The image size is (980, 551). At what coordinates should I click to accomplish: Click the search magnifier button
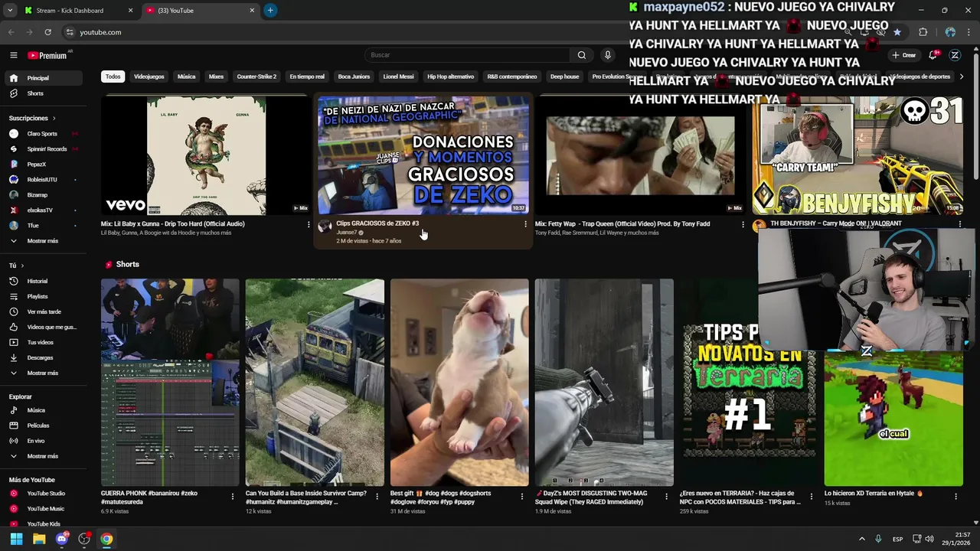pos(582,55)
